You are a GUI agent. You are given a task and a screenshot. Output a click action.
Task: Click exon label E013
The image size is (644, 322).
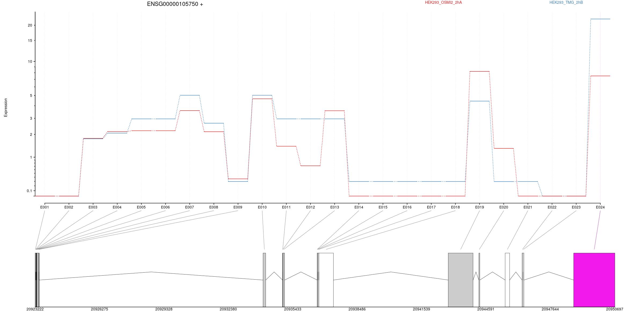(x=335, y=207)
